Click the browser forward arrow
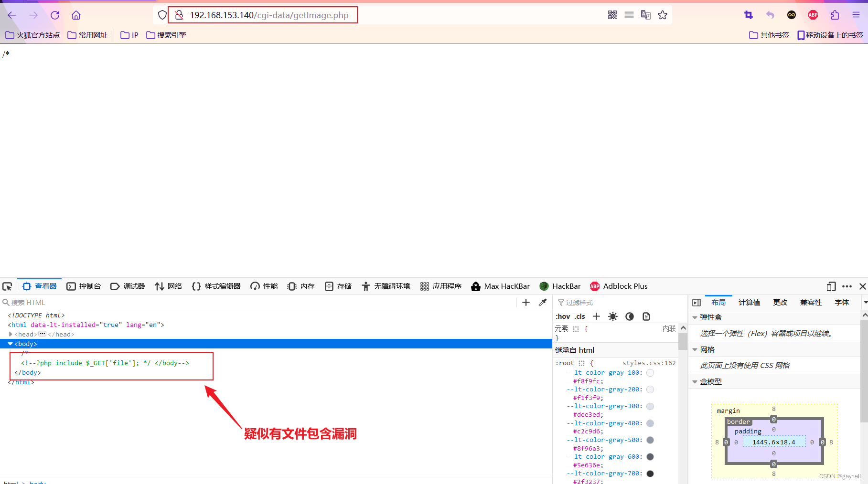The image size is (868, 484). pos(33,15)
